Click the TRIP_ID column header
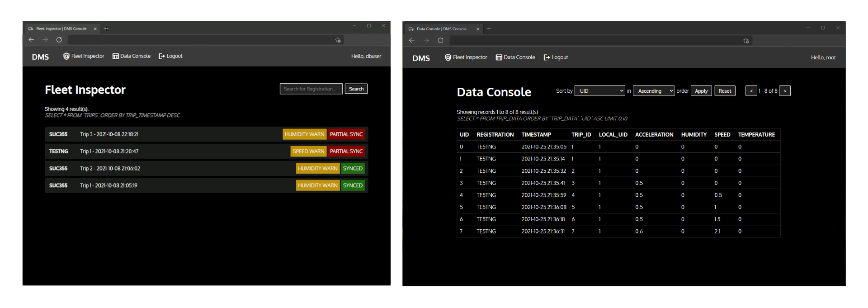 click(x=581, y=135)
